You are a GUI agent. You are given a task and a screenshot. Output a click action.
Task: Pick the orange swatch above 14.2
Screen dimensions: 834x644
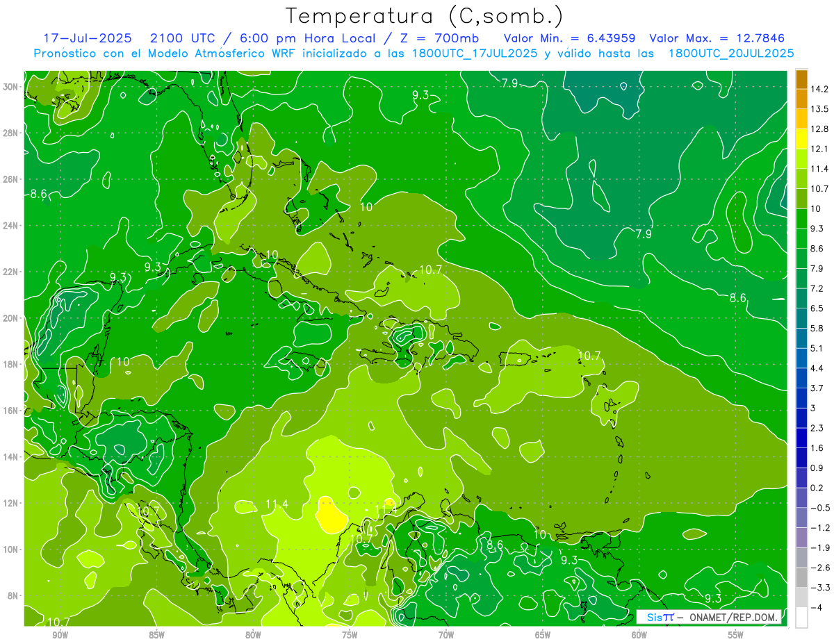(801, 80)
